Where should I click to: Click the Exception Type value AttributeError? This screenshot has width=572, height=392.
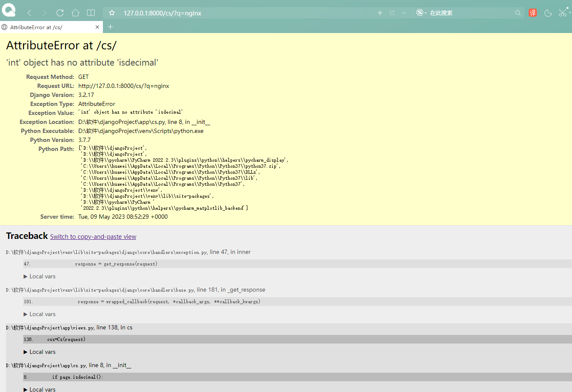point(96,104)
